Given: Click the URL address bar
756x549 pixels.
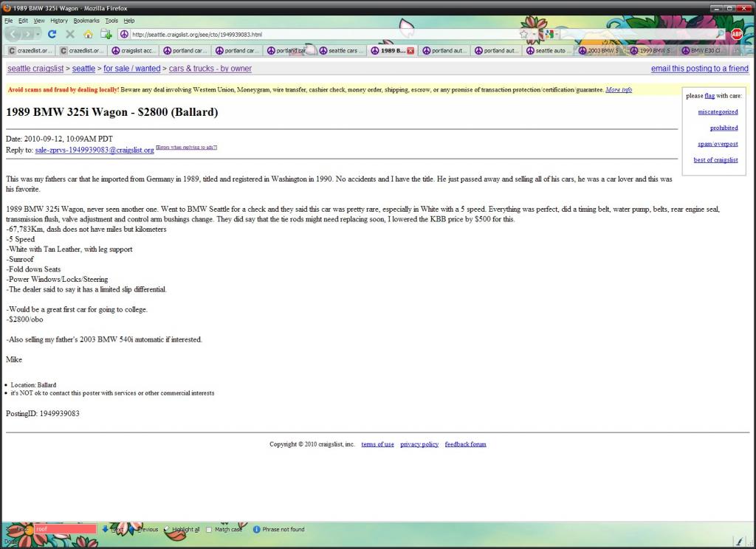Looking at the screenshot, I should click(317, 34).
